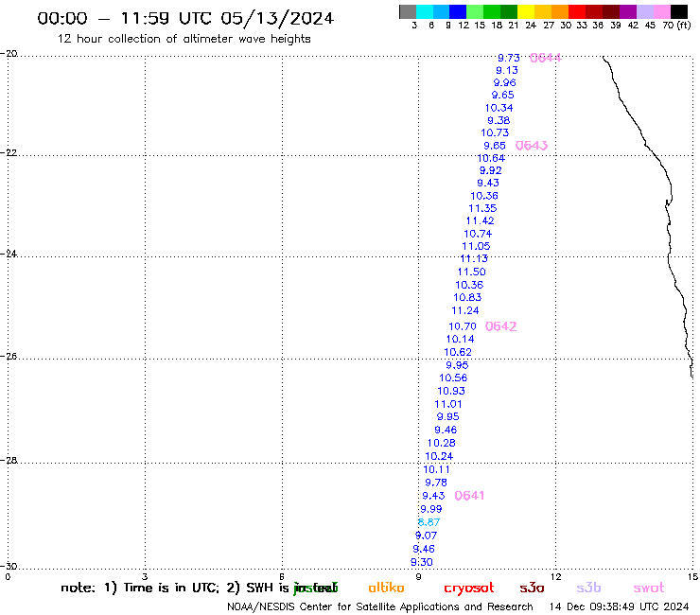This screenshot has height=615, width=700.
Task: Click the 10.70 value next to 0642
Action: click(x=463, y=327)
